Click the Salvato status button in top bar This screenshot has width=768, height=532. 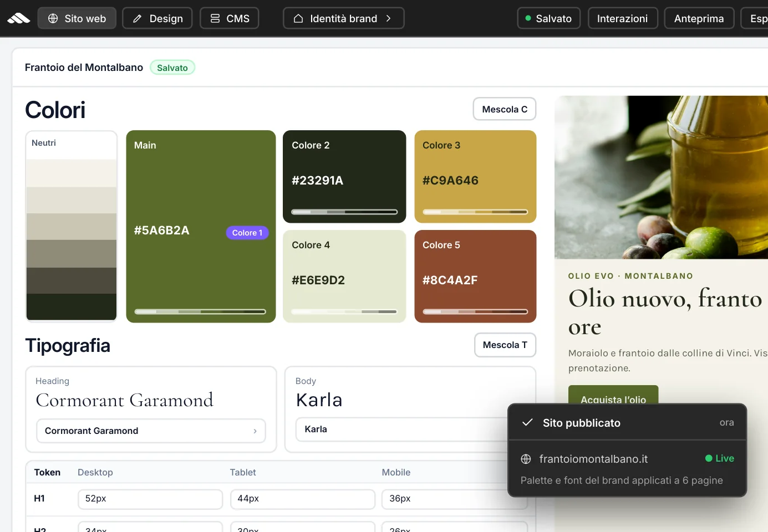click(549, 18)
